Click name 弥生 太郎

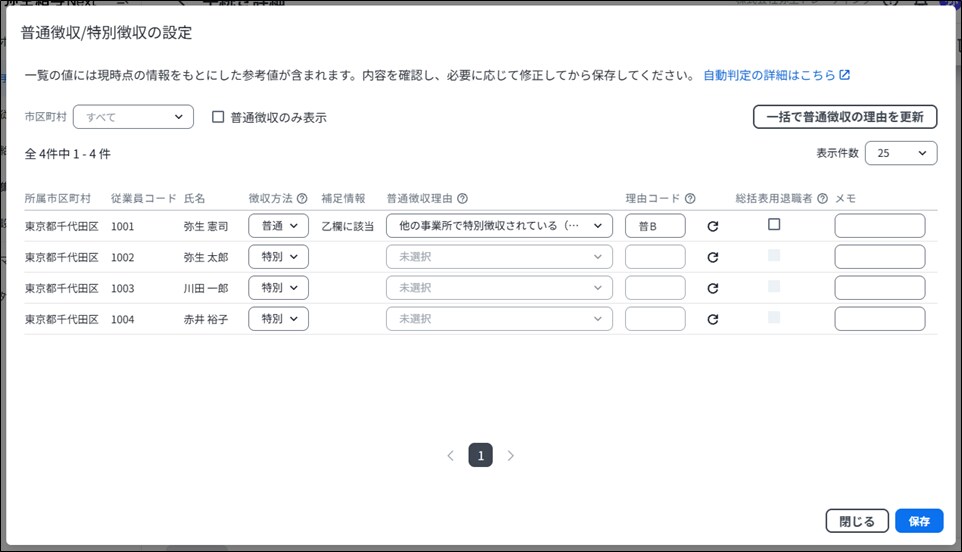tap(206, 258)
